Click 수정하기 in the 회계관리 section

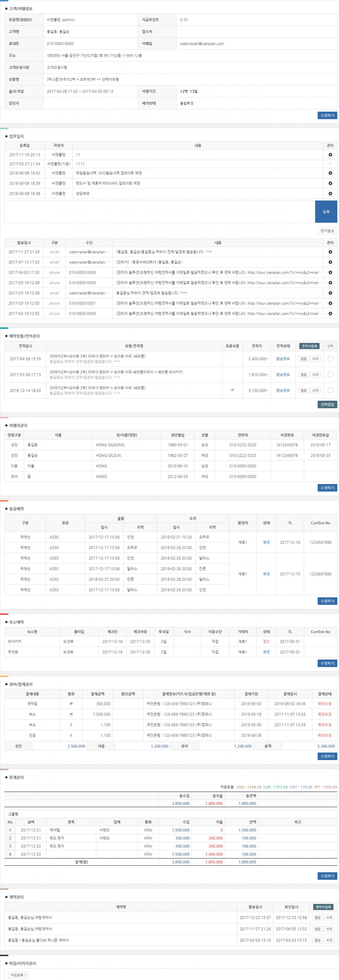coord(327,876)
